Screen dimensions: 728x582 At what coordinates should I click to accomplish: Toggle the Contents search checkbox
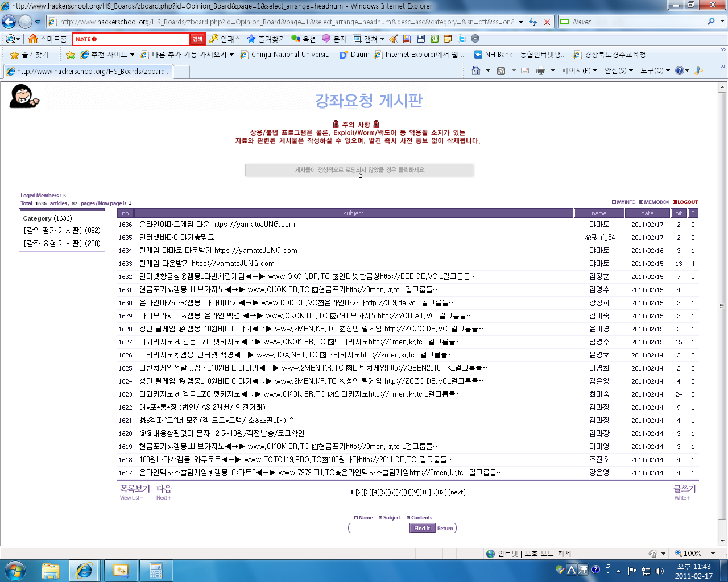pyautogui.click(x=408, y=518)
